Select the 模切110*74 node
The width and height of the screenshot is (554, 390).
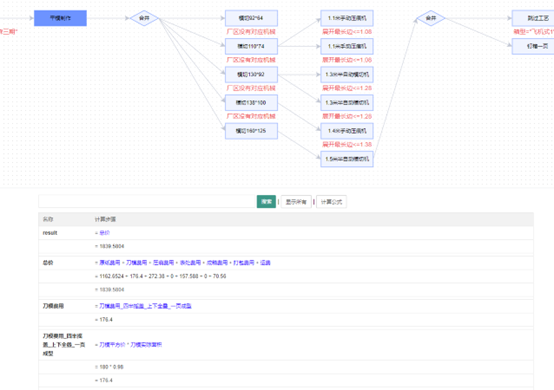tap(251, 46)
